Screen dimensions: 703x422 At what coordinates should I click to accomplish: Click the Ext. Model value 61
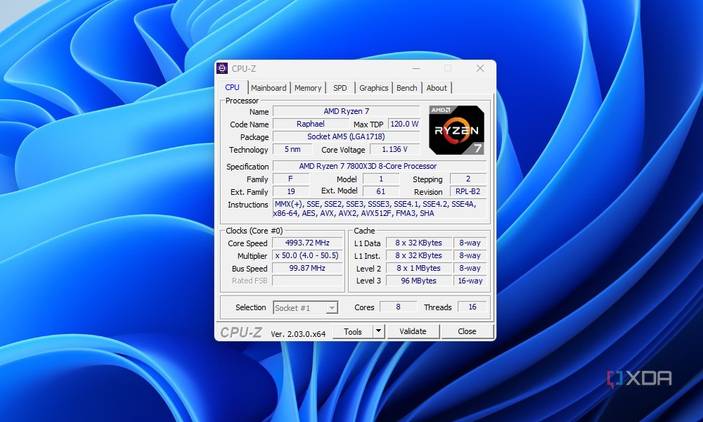click(381, 191)
